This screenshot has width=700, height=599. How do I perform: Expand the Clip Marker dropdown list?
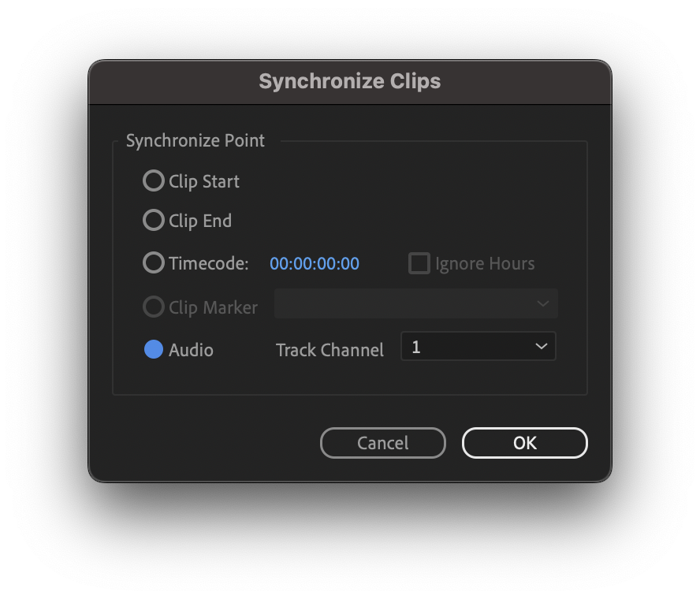[x=542, y=303]
